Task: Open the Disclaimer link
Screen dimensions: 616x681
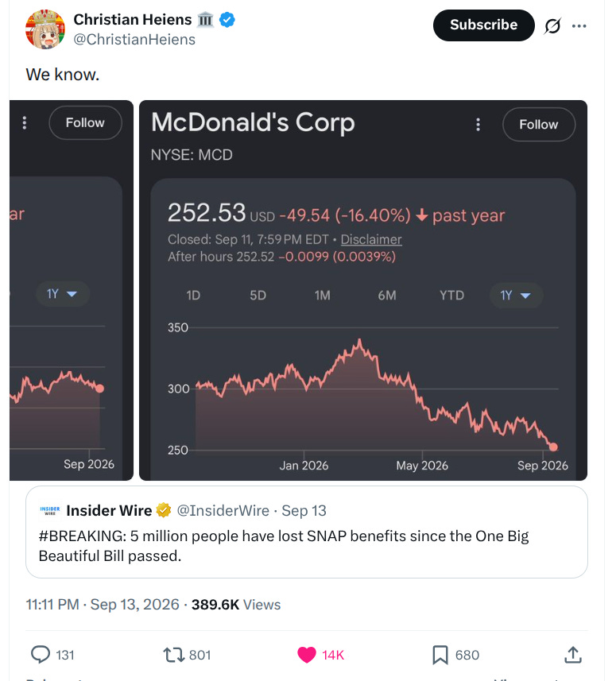Action: [371, 239]
